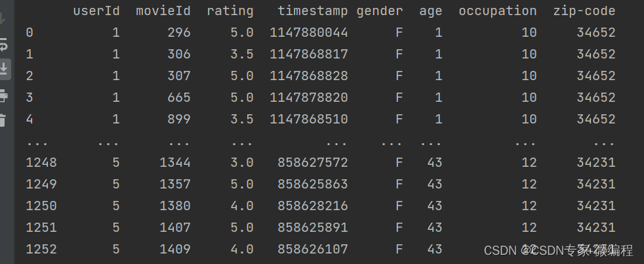Click the print icon in console toolbar
Screen dimensions: 644x264
pos(3,96)
